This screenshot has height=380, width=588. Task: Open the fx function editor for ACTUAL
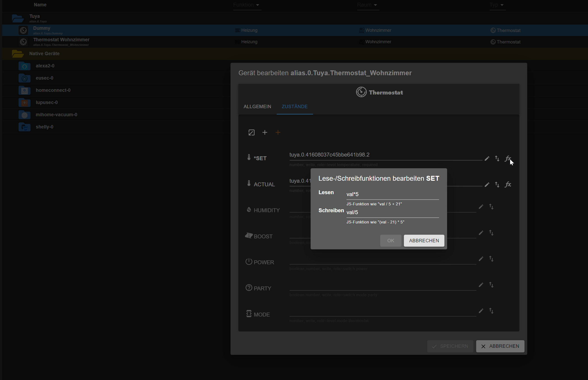(508, 184)
